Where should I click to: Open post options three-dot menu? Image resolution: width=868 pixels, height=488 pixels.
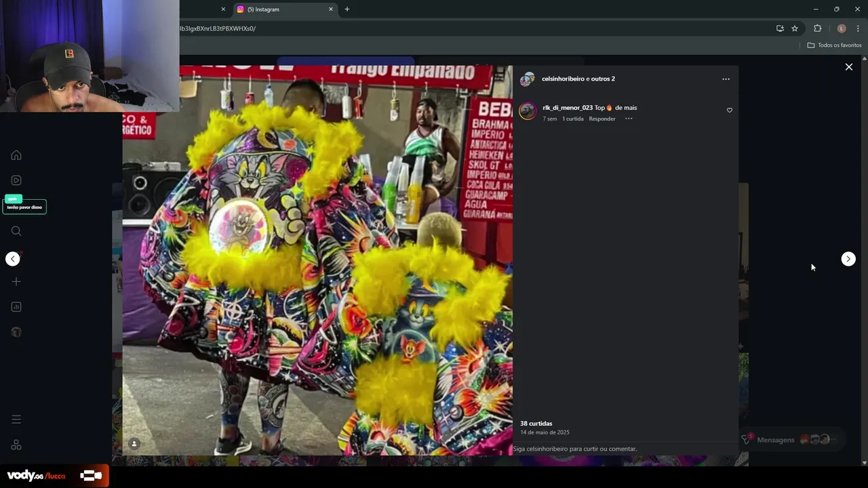coord(726,79)
